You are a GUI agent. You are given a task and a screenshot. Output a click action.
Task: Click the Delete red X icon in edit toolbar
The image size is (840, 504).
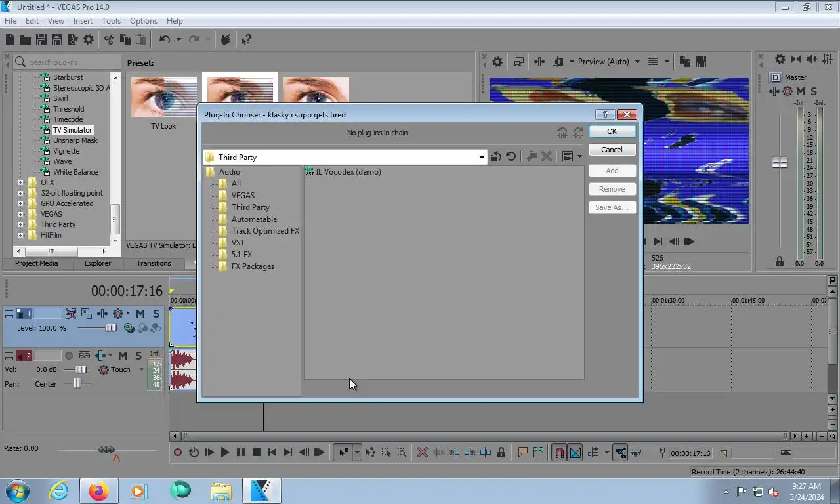423,452
